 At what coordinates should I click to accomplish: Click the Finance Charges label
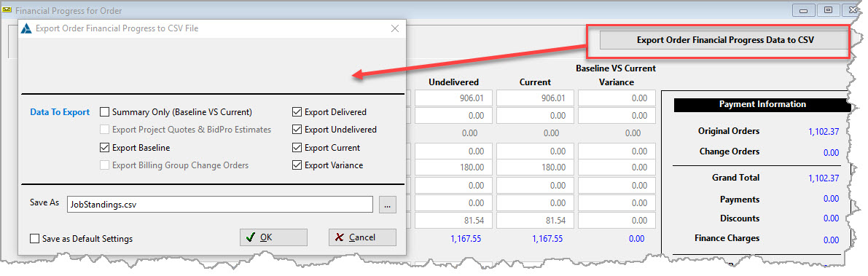point(727,238)
